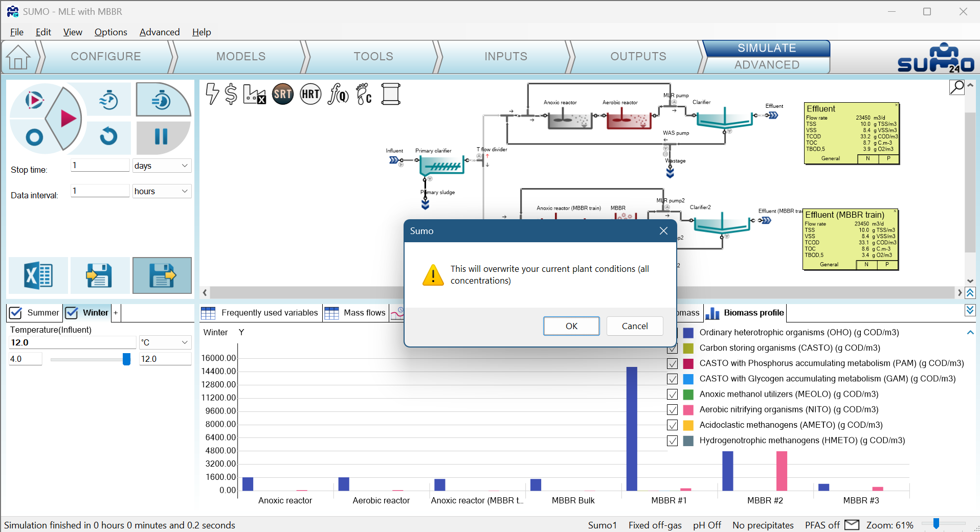Click the HRT round icon
The width and height of the screenshot is (980, 532).
(310, 94)
